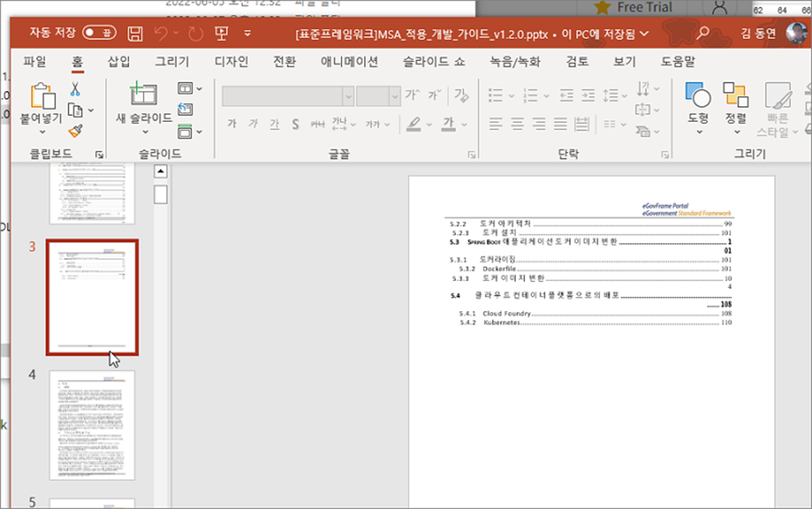Open the slide Section icon dropdown
812x509 pixels.
190,131
